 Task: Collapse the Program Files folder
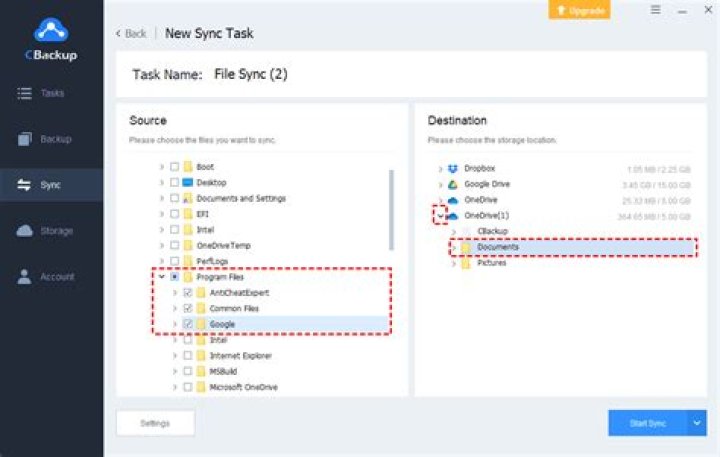coord(162,277)
